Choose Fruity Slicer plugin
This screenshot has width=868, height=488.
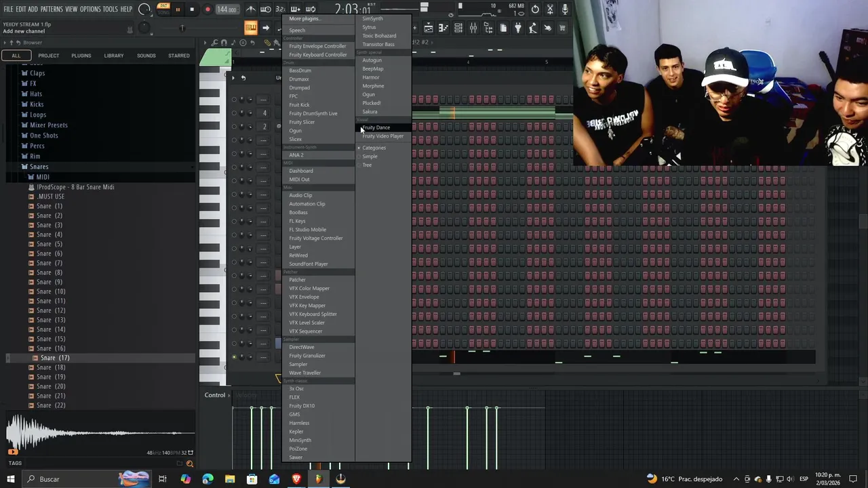302,122
